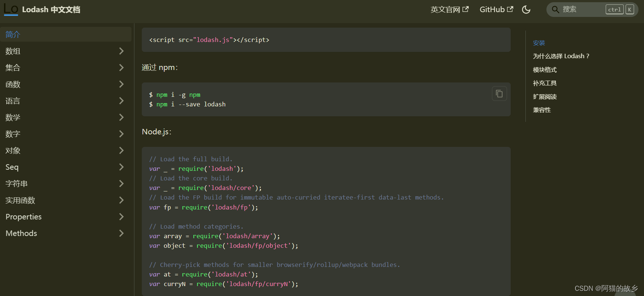Jump to 安装 section in contents
644x296 pixels.
(539, 43)
